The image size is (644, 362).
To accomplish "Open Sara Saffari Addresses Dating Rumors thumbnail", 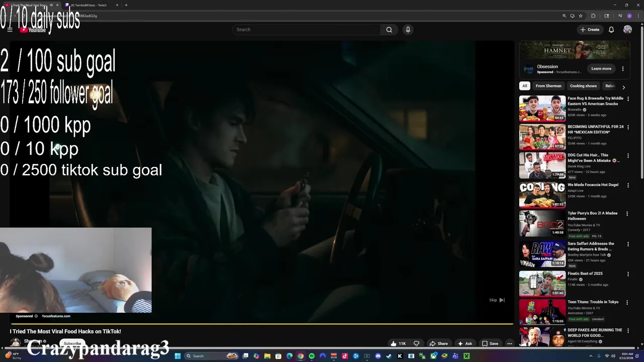I will tap(542, 254).
